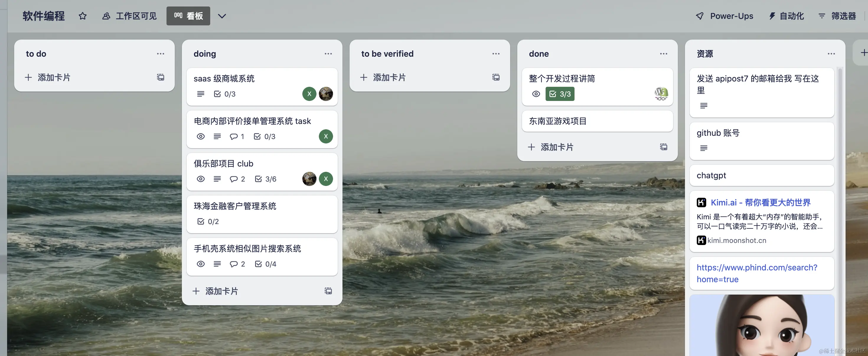
Task: Open 自动化 automation menu
Action: [x=787, y=16]
